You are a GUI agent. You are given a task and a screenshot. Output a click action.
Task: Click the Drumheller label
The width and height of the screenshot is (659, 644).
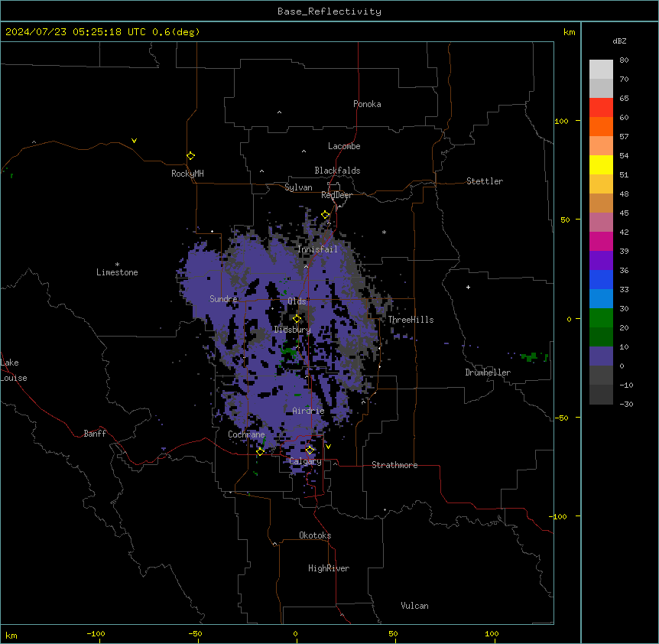[488, 372]
